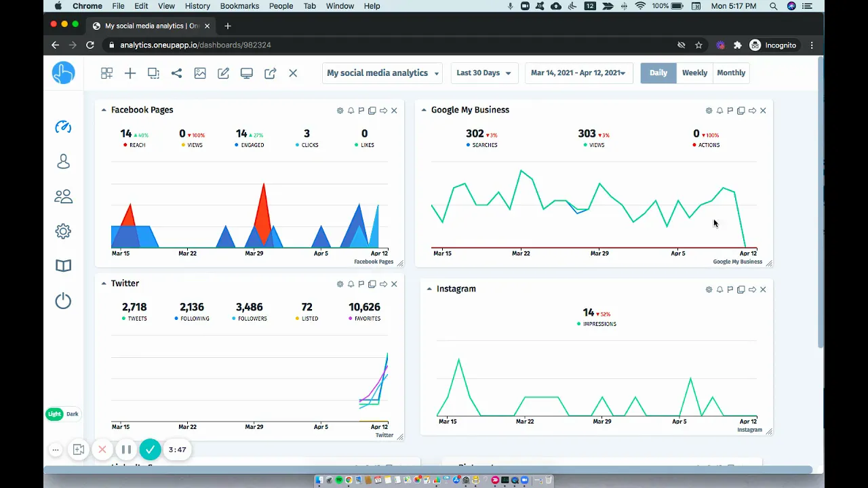This screenshot has height=488, width=868.
Task: Close the Facebook Pages widget
Action: 394,110
